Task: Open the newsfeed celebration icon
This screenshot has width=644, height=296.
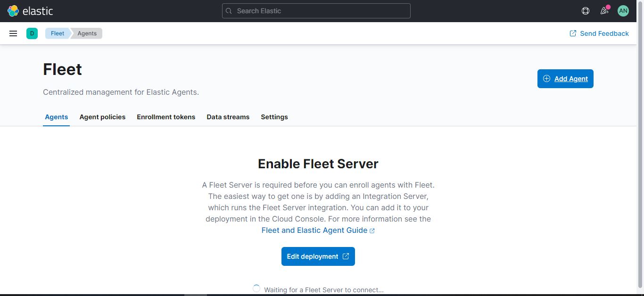Action: [604, 11]
